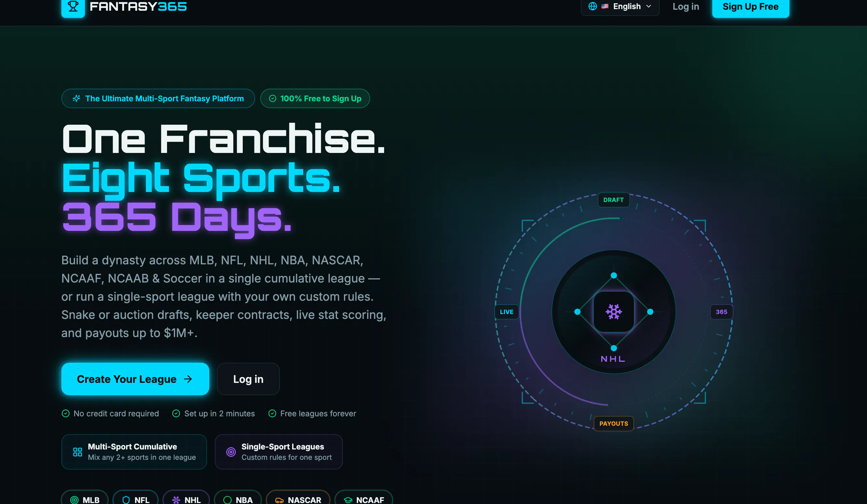Click The Ultimate Multi-Sport Fantasy Platform badge text
Viewport: 867px width, 504px height.
pos(164,99)
